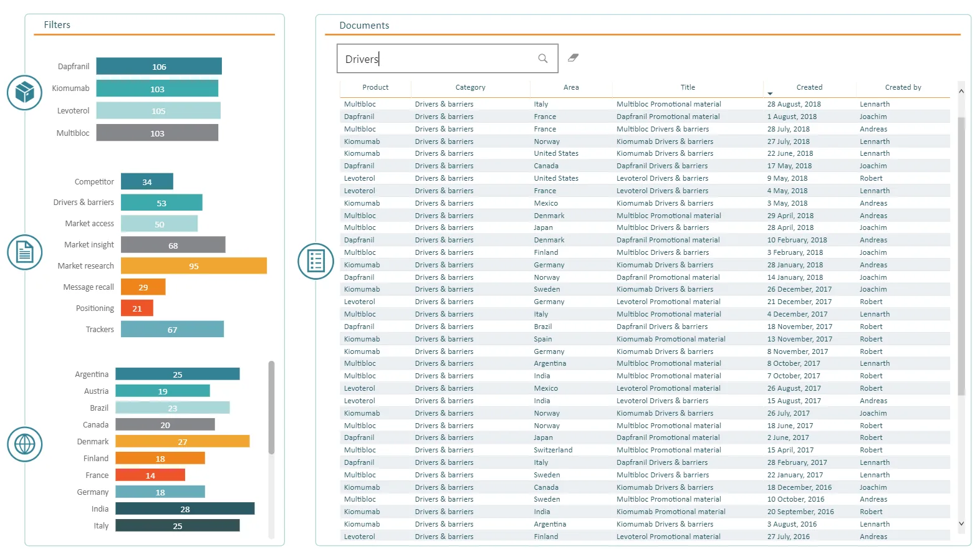Sort by the Created by column header
The width and height of the screenshot is (980, 554).
point(903,87)
